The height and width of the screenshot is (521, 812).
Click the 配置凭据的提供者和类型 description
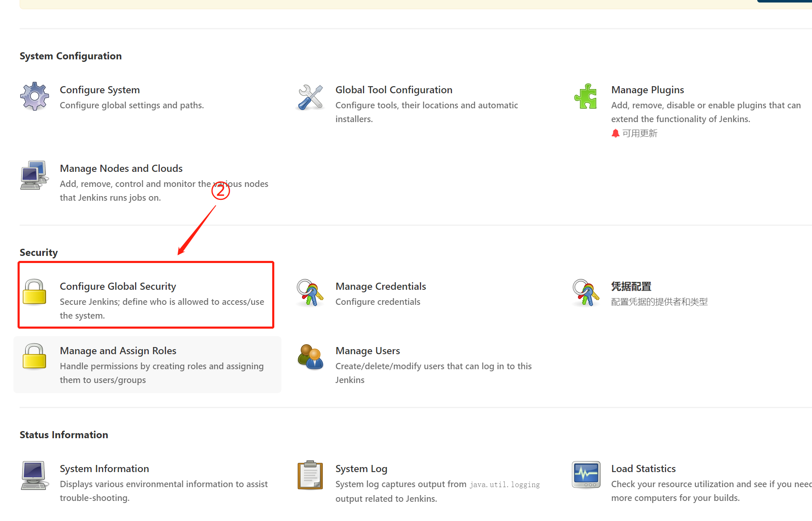pyautogui.click(x=659, y=302)
